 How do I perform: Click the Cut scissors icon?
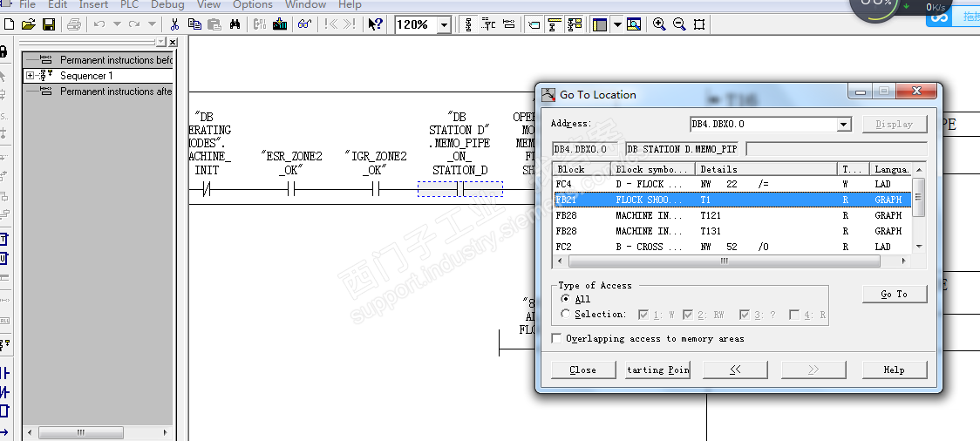(x=175, y=24)
